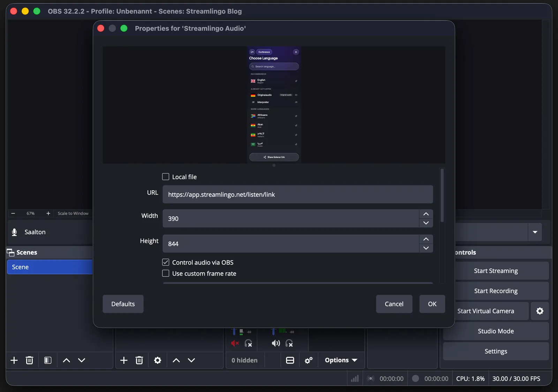Increase Height with the up stepper arrow
This screenshot has height=392, width=558.
coord(426,239)
